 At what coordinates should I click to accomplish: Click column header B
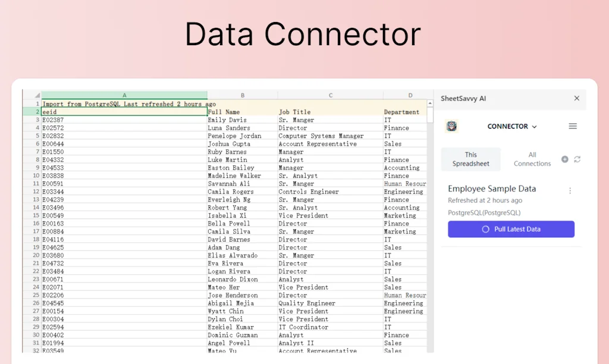(x=242, y=94)
